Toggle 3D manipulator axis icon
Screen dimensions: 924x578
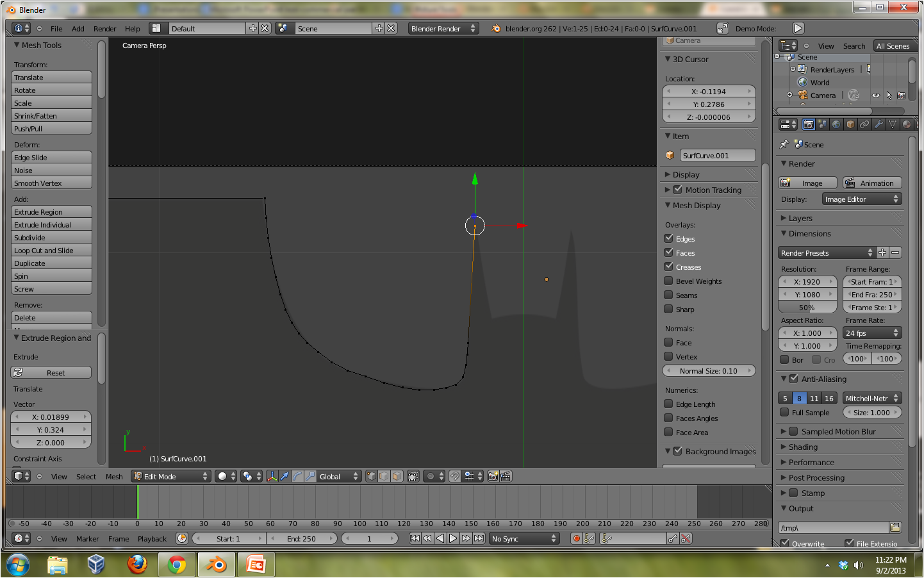[272, 476]
